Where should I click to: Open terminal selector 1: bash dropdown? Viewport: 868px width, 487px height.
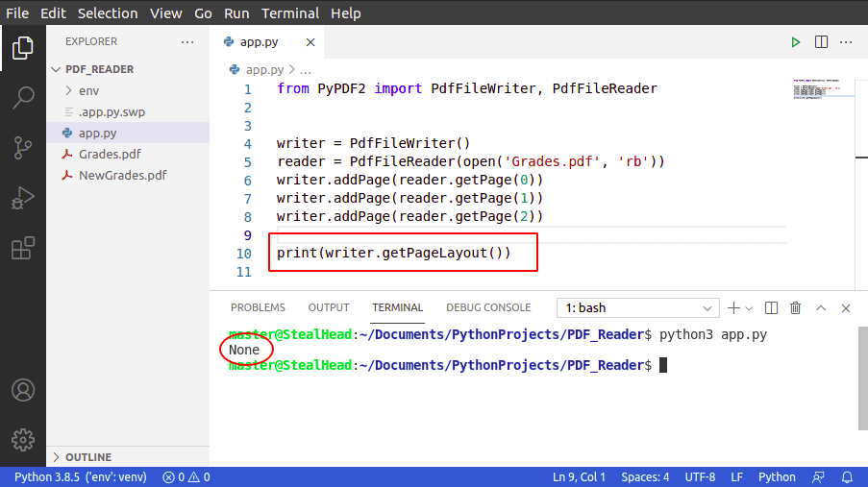pyautogui.click(x=637, y=307)
